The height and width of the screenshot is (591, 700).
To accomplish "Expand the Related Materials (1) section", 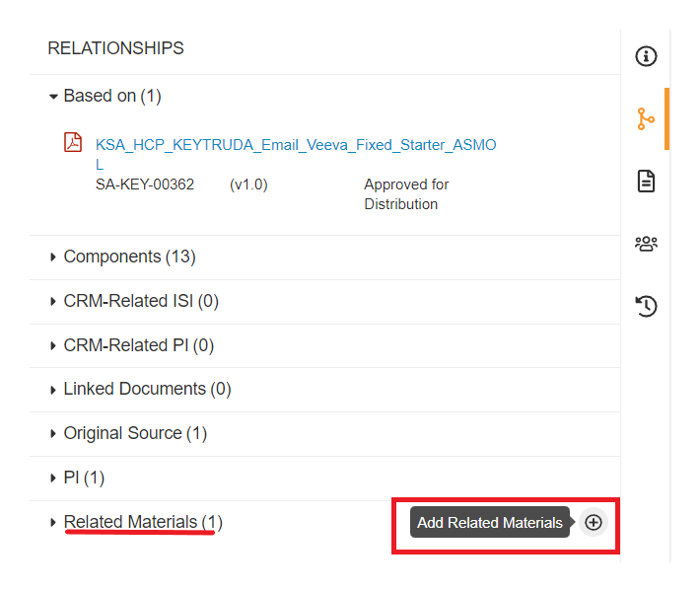I will [53, 522].
